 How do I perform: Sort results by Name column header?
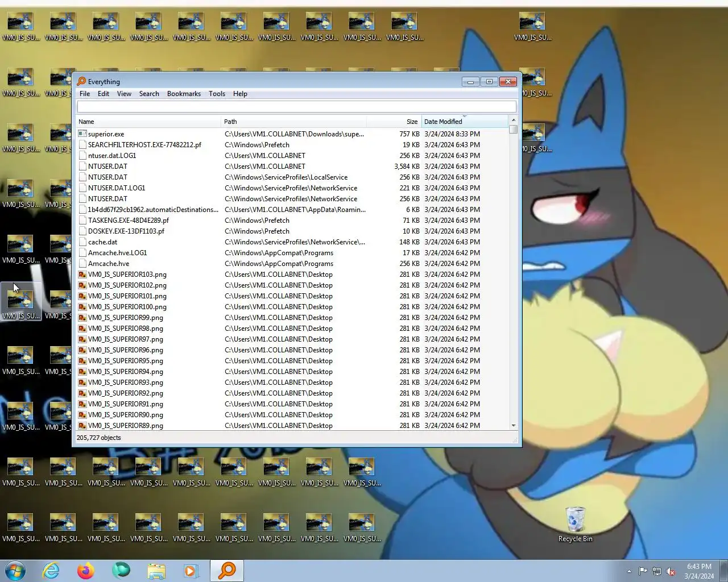pyautogui.click(x=149, y=122)
